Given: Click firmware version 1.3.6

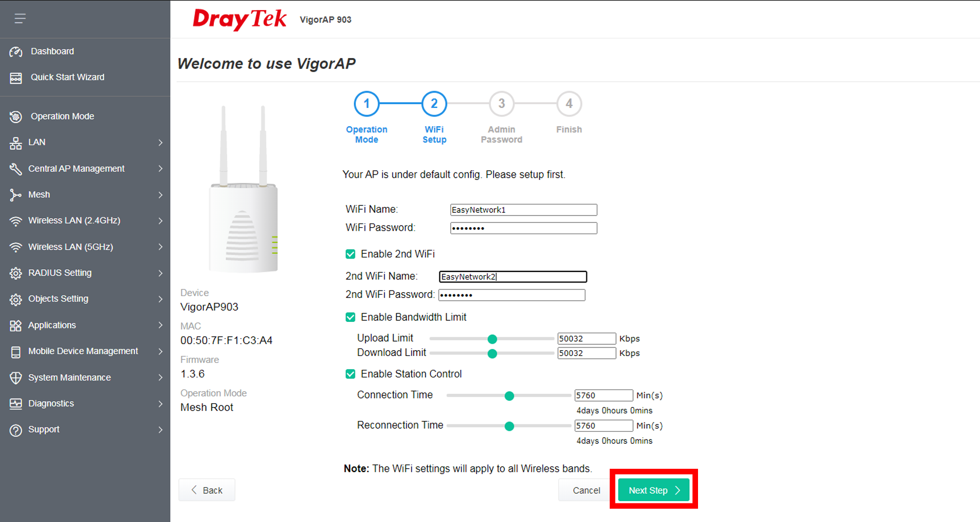Looking at the screenshot, I should click(193, 374).
